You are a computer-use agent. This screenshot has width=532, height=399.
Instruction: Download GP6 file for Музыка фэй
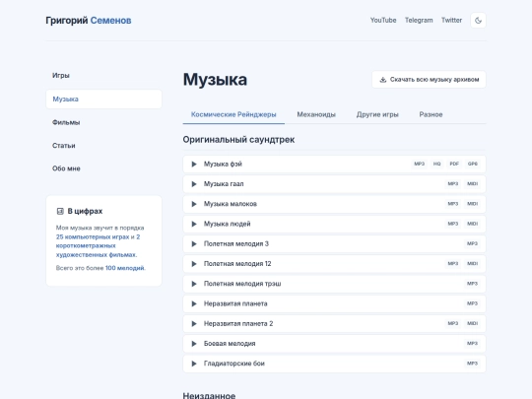(473, 164)
